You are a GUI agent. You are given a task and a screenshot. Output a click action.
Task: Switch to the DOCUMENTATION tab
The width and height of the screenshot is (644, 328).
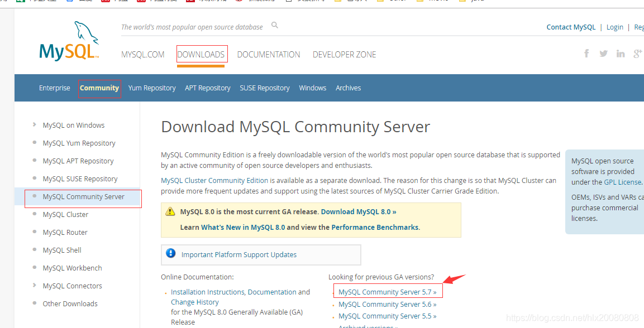tap(269, 55)
